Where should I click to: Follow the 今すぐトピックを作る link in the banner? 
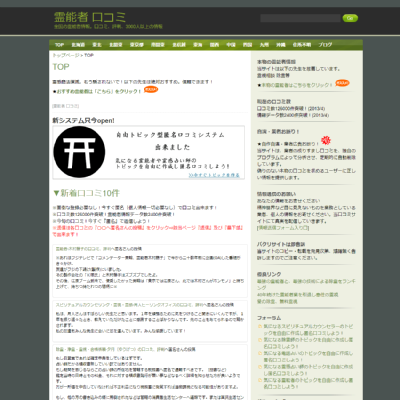pos(214,175)
